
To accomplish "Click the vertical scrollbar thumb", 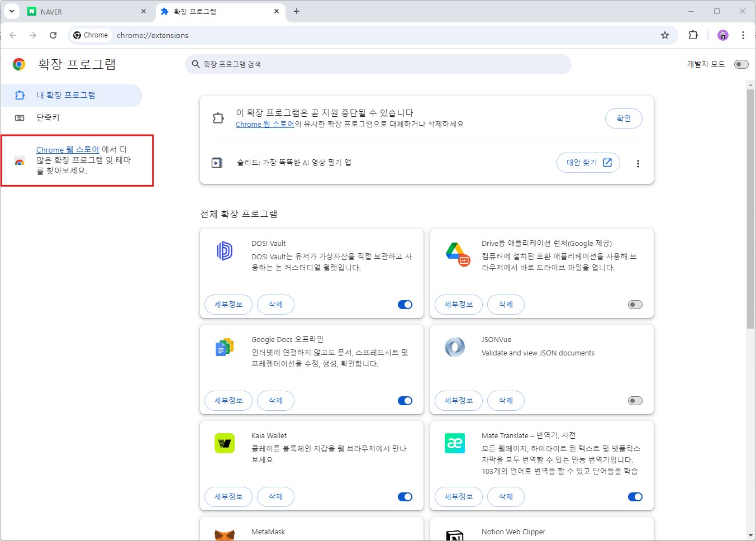I will click(x=750, y=208).
